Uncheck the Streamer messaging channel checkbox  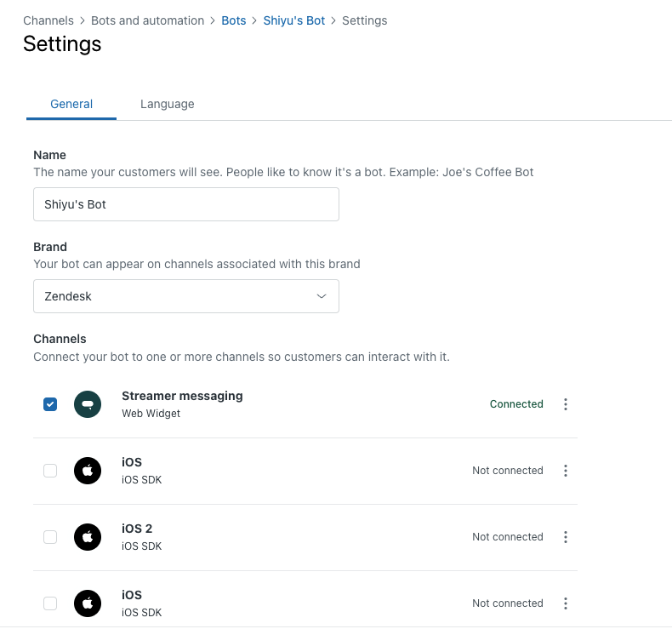tap(50, 404)
